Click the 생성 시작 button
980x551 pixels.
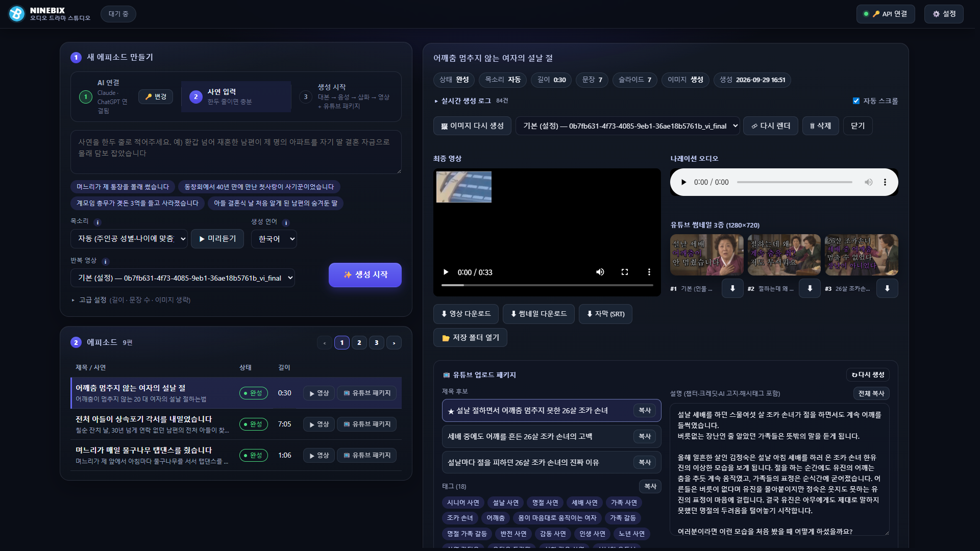click(x=365, y=275)
